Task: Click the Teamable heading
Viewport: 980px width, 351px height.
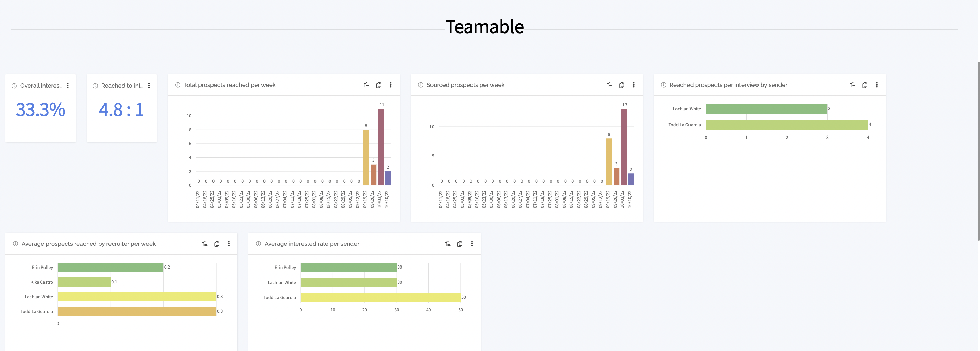Action: coord(484,27)
